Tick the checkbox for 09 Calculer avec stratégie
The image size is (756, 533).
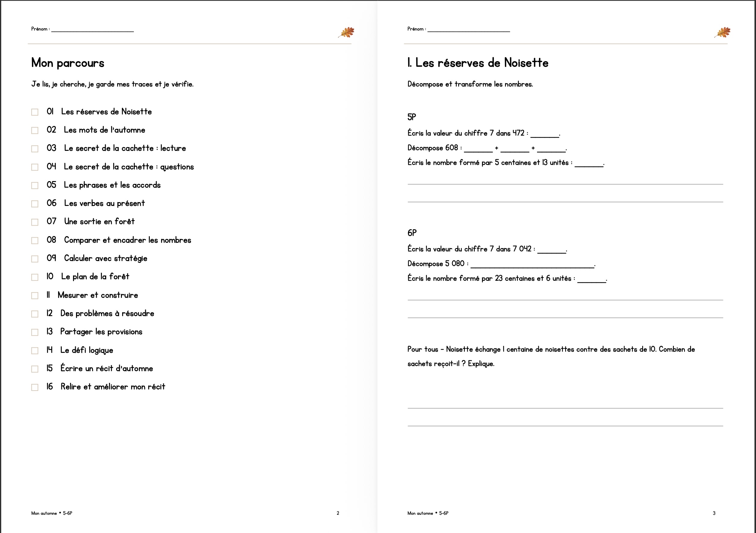click(x=34, y=259)
